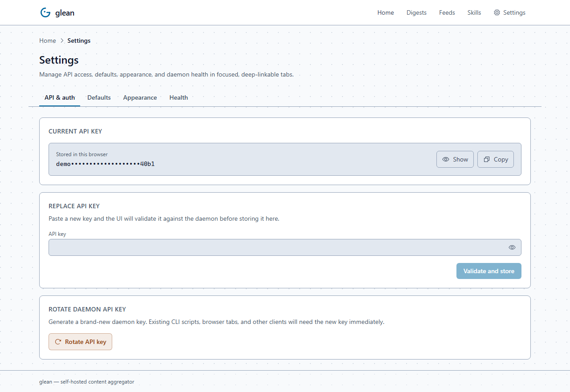The height and width of the screenshot is (392, 570).
Task: Switch to the Appearance tab
Action: (x=140, y=97)
